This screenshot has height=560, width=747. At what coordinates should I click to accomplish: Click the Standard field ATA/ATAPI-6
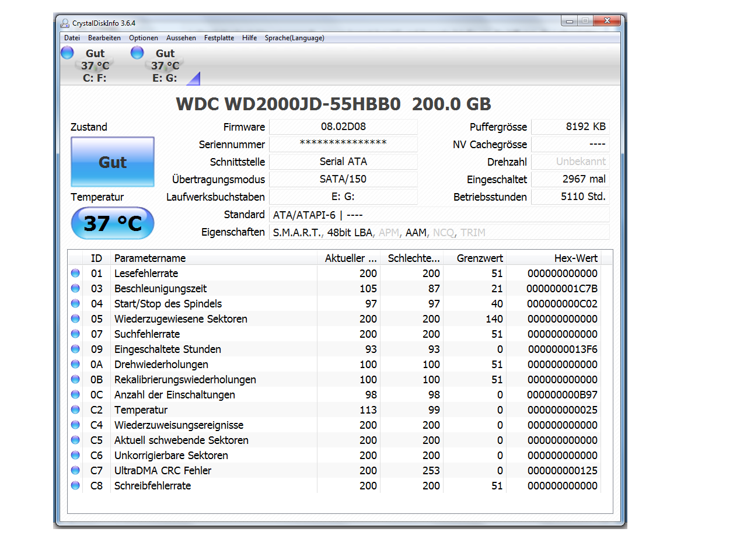coord(439,215)
